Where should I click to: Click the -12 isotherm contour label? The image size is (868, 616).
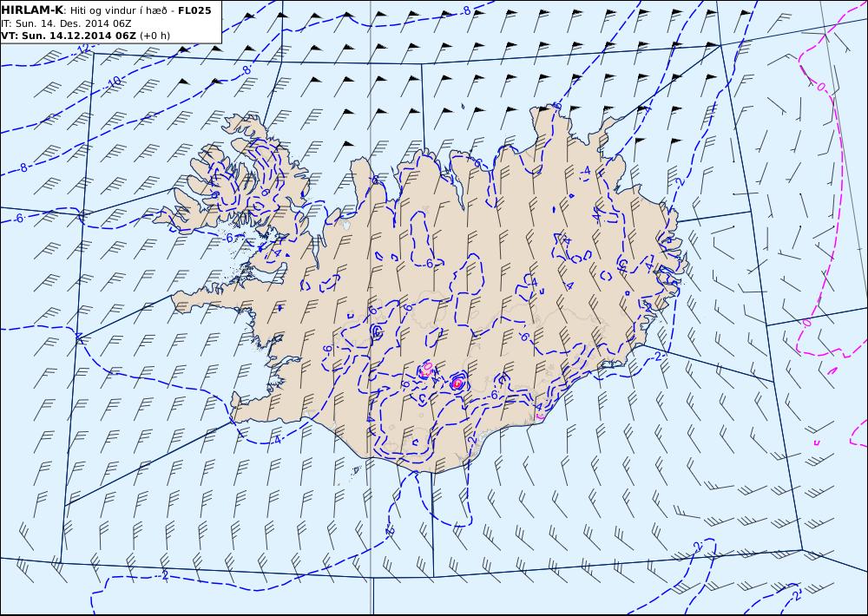pos(82,49)
